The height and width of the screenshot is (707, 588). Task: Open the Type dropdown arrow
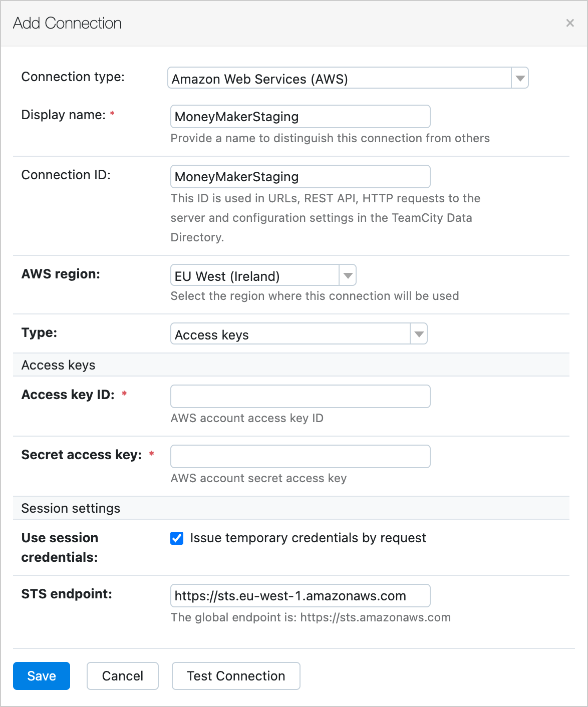click(419, 334)
